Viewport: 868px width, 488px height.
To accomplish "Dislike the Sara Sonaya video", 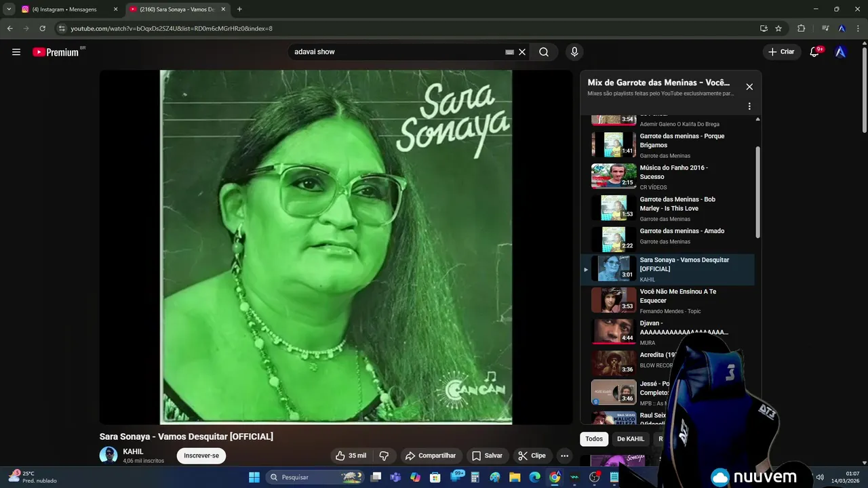I will pyautogui.click(x=384, y=455).
